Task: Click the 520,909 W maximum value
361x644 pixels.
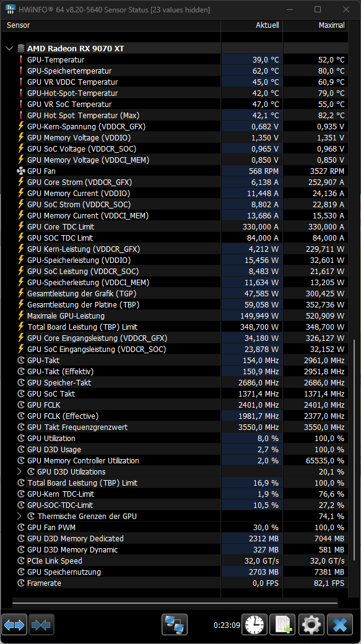Action: [x=325, y=316]
